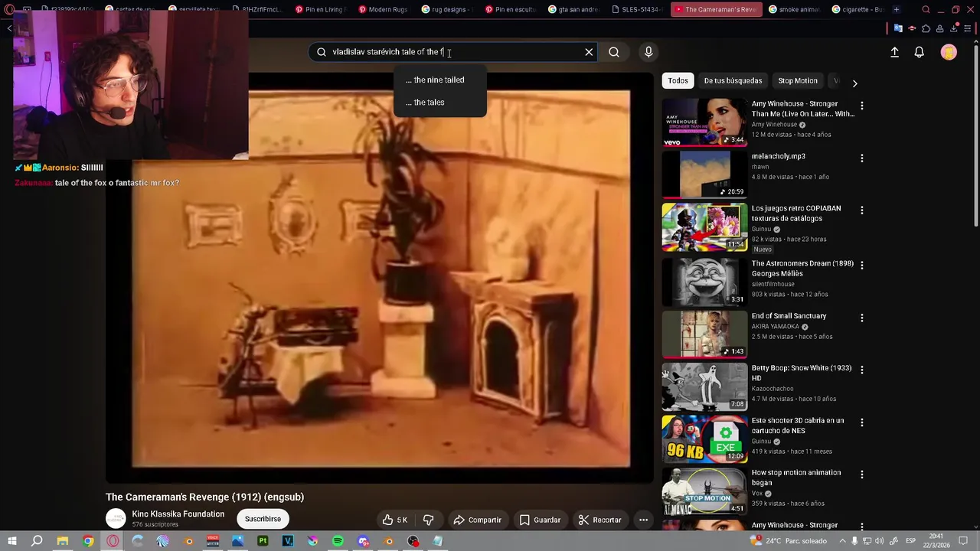Switch to the rug designs browser tab
980x551 pixels.
click(446, 9)
